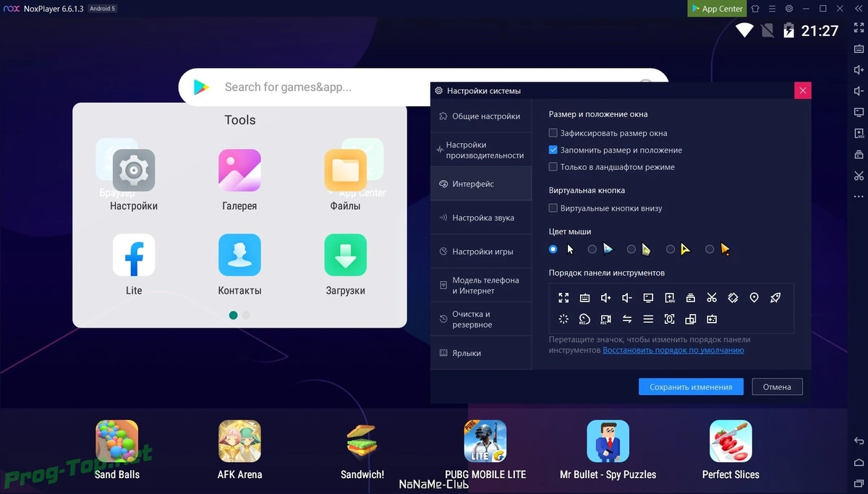
Task: Click the install APK icon in the right sidebar
Action: (x=859, y=133)
